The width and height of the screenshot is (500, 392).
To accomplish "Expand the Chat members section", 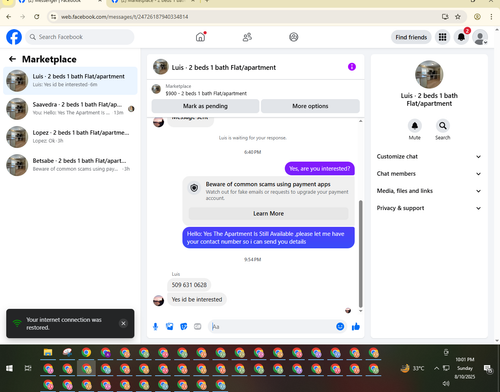I will click(x=429, y=174).
